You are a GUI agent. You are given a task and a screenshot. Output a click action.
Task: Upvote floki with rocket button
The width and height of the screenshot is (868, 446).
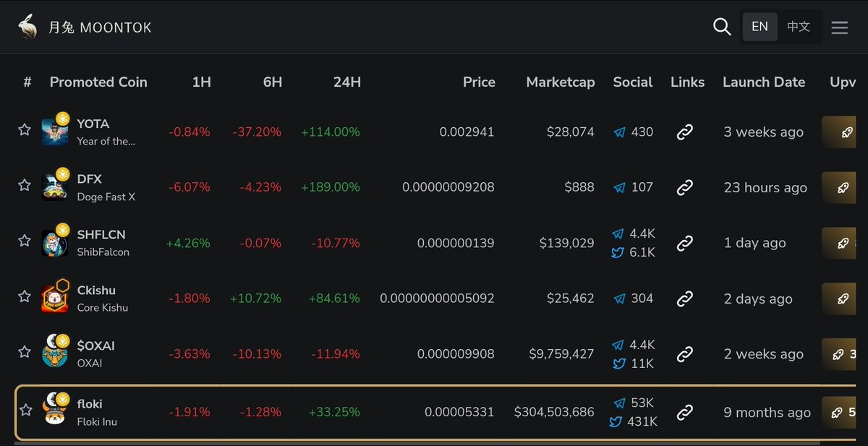coord(840,413)
